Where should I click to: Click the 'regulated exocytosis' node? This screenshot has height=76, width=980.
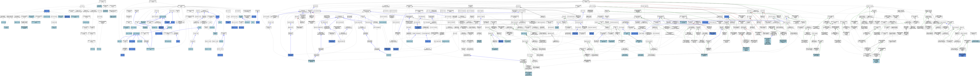[446, 41]
